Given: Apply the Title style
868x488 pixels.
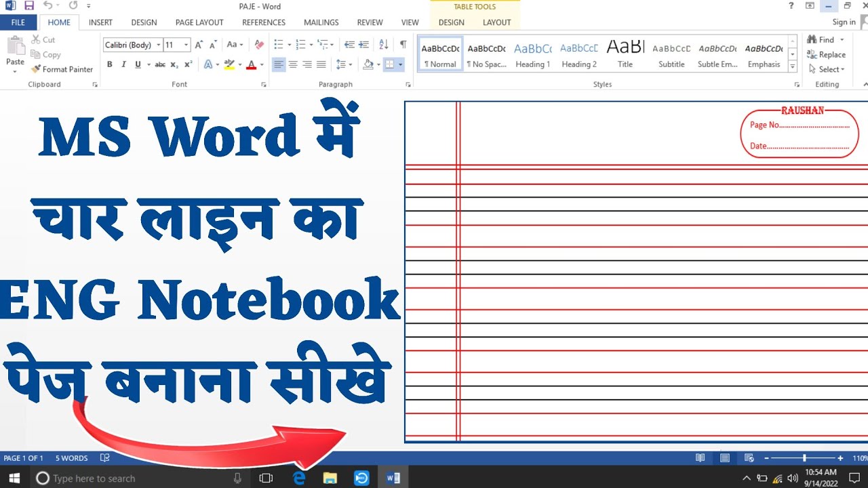Looking at the screenshot, I should 625,55.
